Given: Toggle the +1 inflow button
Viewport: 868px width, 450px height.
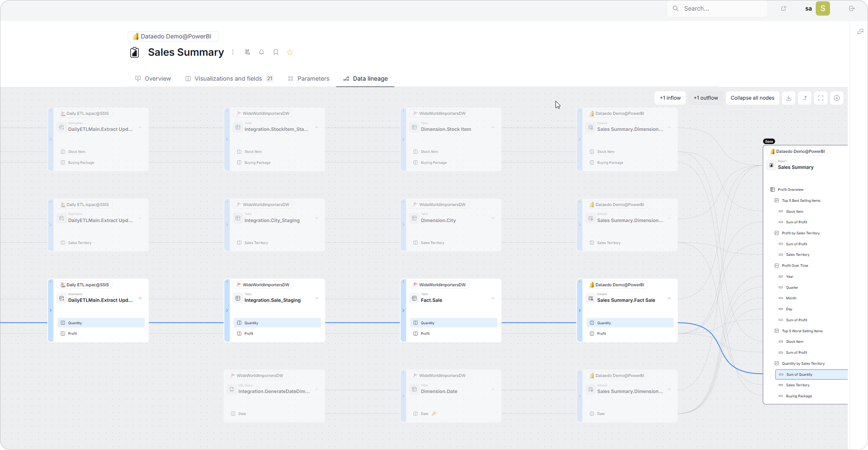Looking at the screenshot, I should [x=670, y=98].
